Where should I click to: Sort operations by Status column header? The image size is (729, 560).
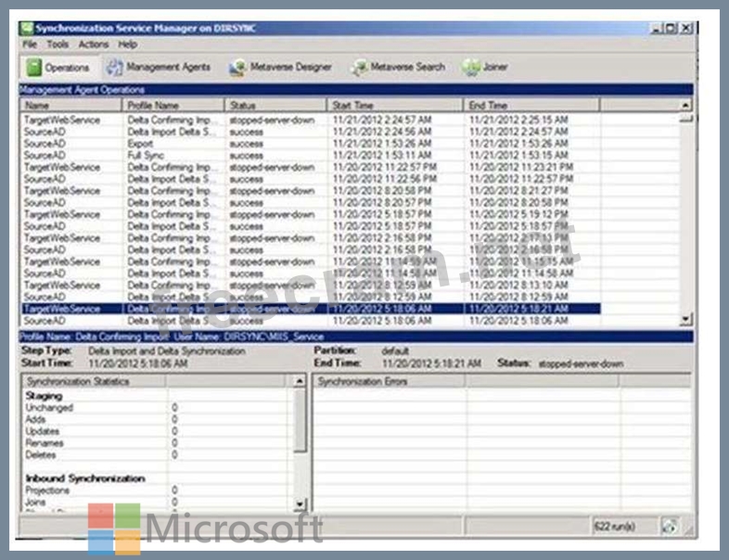[275, 106]
